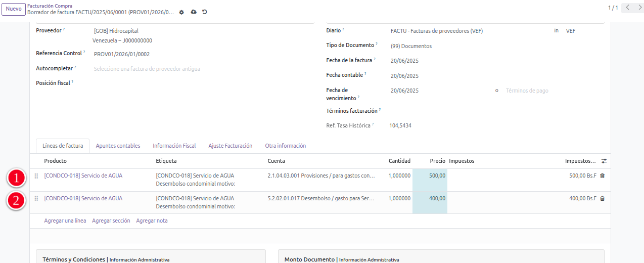Grab the first line drag handle
The image size is (644, 263).
coord(36,176)
